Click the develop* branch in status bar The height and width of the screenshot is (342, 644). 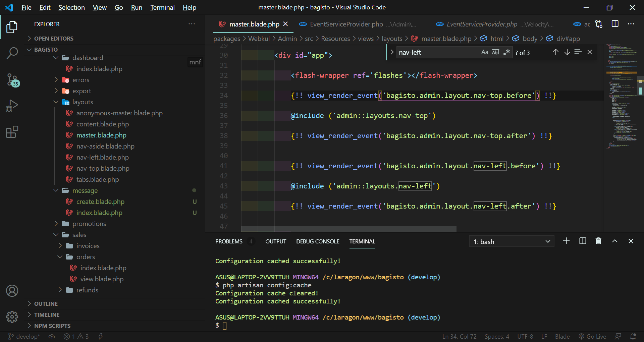coord(24,337)
